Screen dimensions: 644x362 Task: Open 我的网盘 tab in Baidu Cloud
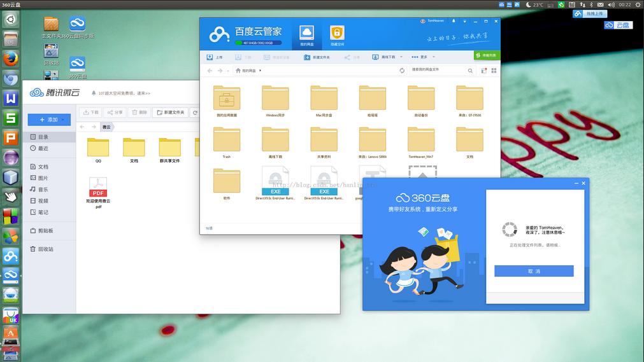pos(306,35)
